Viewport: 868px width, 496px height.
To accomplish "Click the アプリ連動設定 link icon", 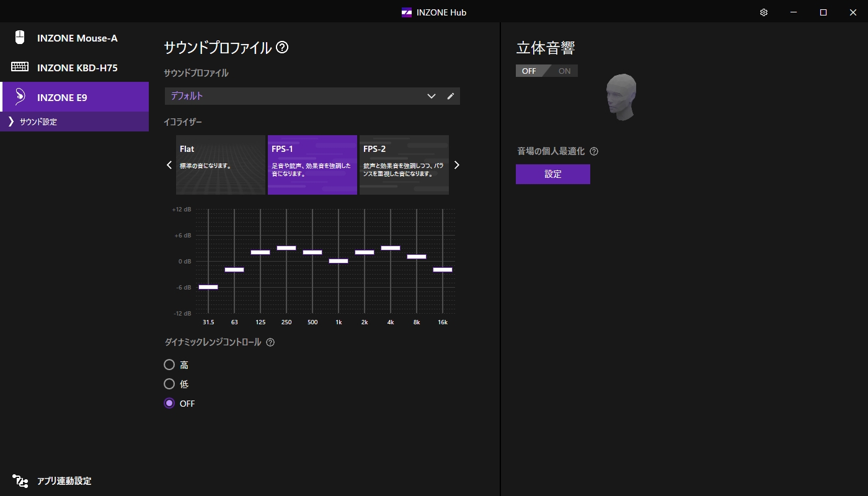I will pyautogui.click(x=20, y=480).
